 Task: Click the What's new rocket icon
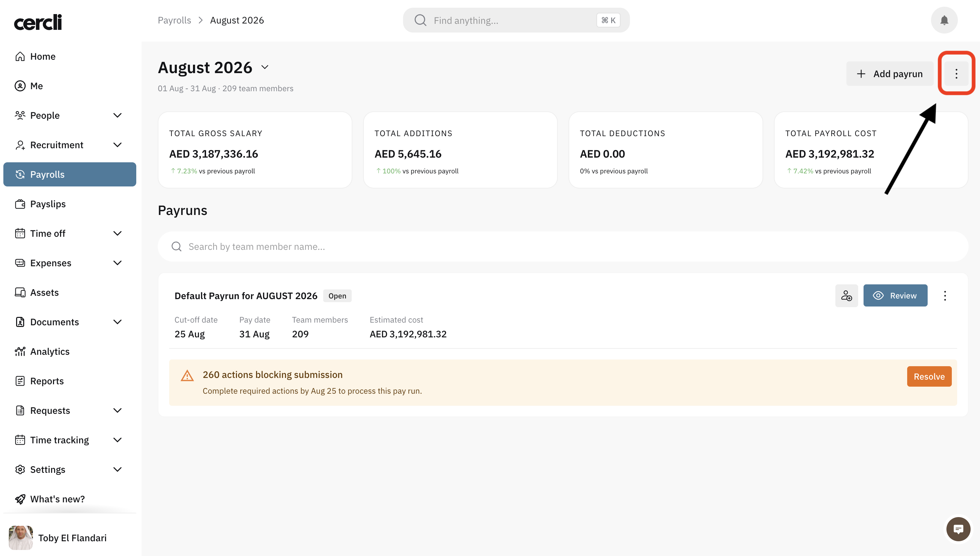pos(20,499)
